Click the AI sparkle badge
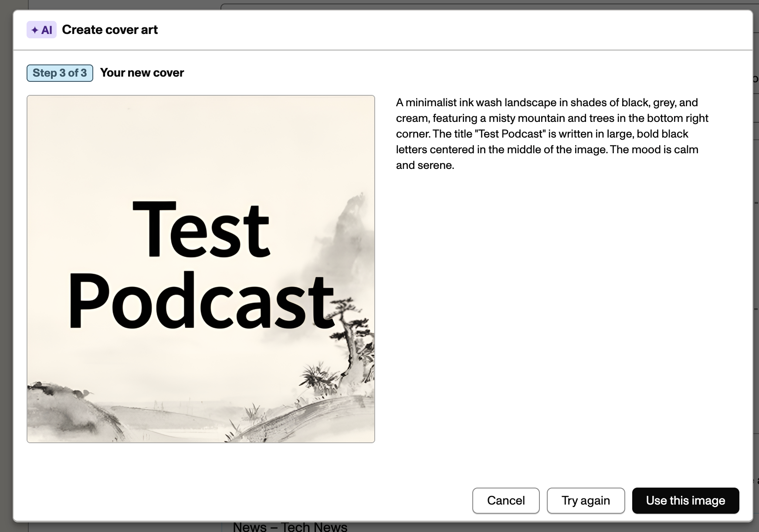The height and width of the screenshot is (532, 759). (41, 30)
